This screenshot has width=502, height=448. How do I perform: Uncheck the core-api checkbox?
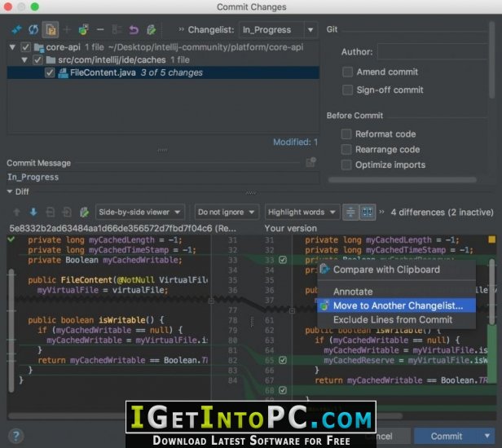pos(25,47)
